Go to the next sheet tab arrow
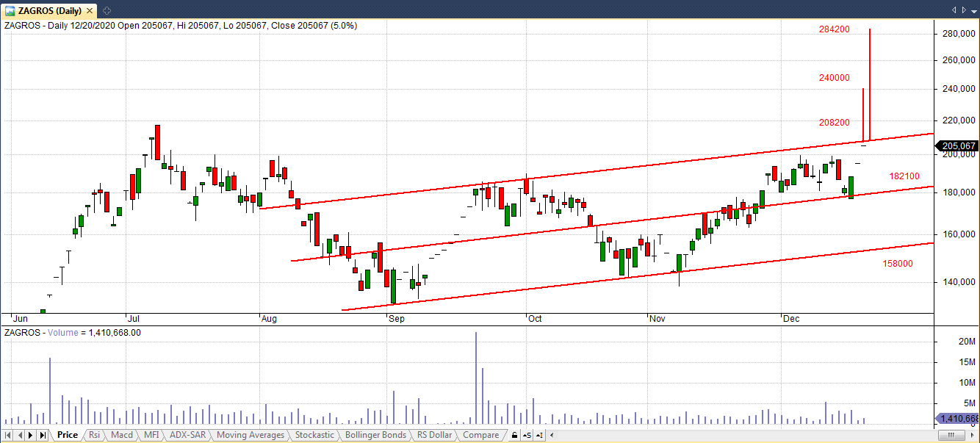 [31, 435]
